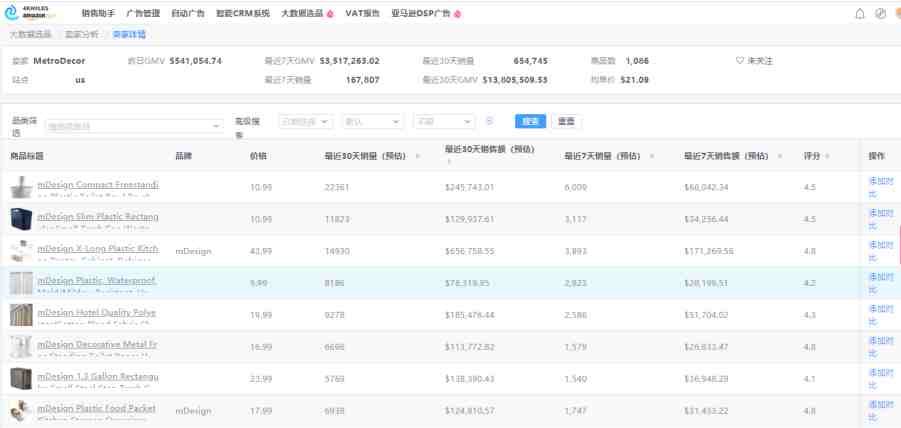Click the mDesign brand cell at price 43.99

point(193,251)
